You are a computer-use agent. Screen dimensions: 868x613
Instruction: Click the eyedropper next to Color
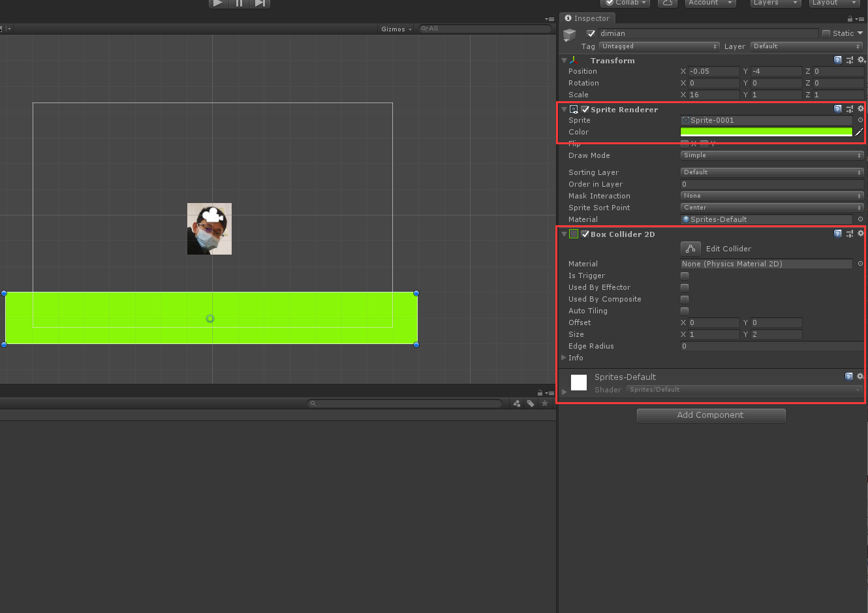pyautogui.click(x=859, y=132)
